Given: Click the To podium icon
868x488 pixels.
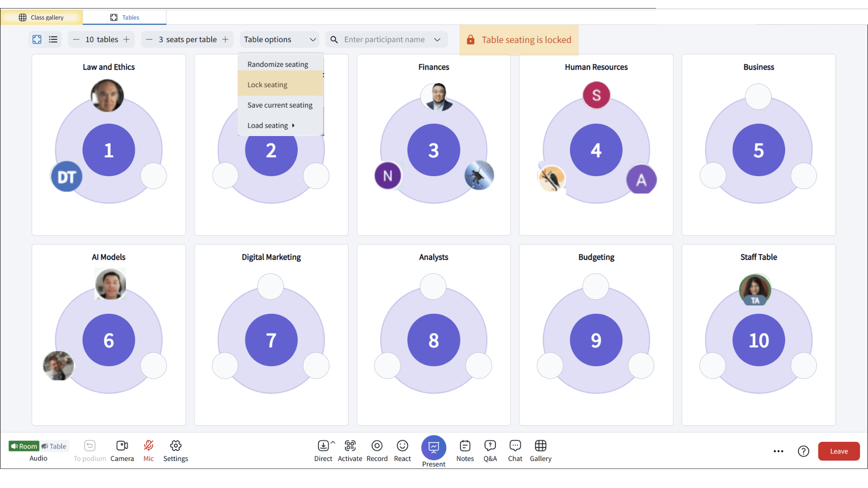Looking at the screenshot, I should (x=90, y=446).
